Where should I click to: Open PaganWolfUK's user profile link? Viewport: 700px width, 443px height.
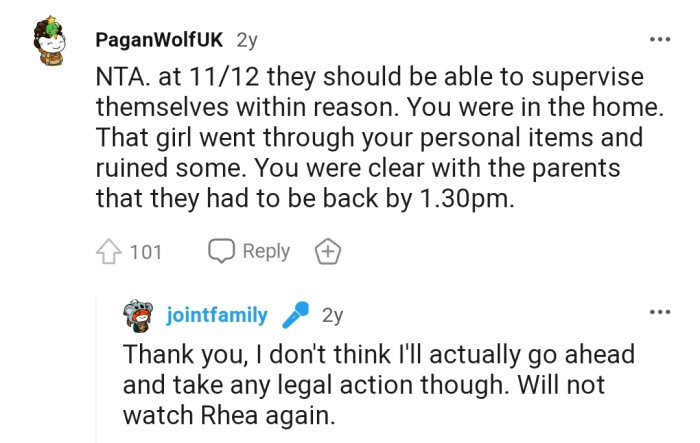coord(160,41)
